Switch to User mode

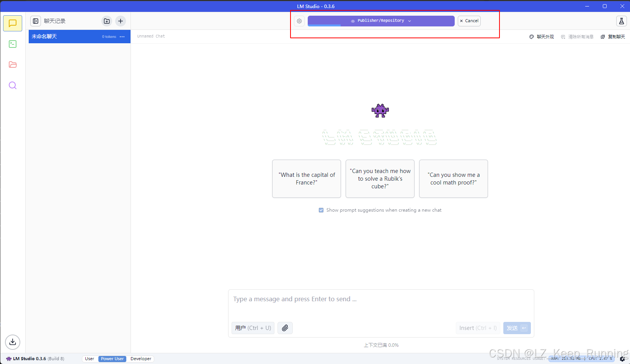pyautogui.click(x=90, y=359)
